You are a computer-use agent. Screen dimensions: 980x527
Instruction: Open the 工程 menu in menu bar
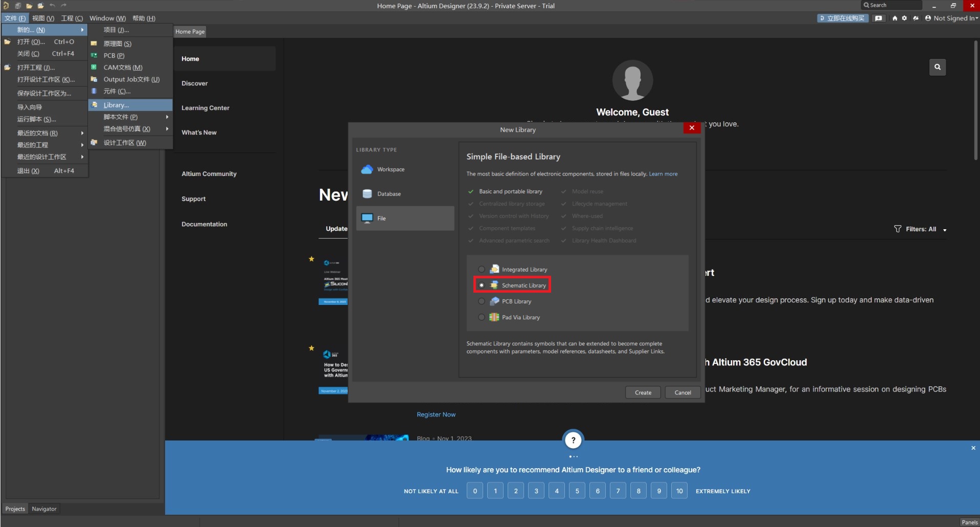point(72,18)
